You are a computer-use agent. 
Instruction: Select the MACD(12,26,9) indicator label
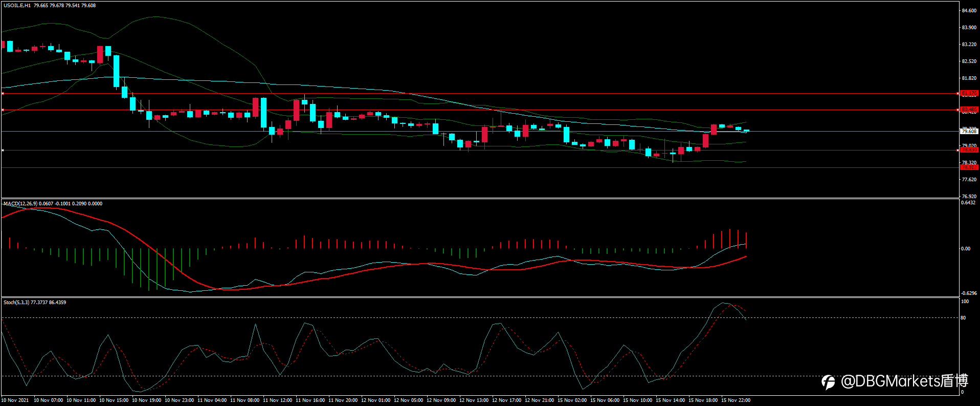pyautogui.click(x=20, y=204)
